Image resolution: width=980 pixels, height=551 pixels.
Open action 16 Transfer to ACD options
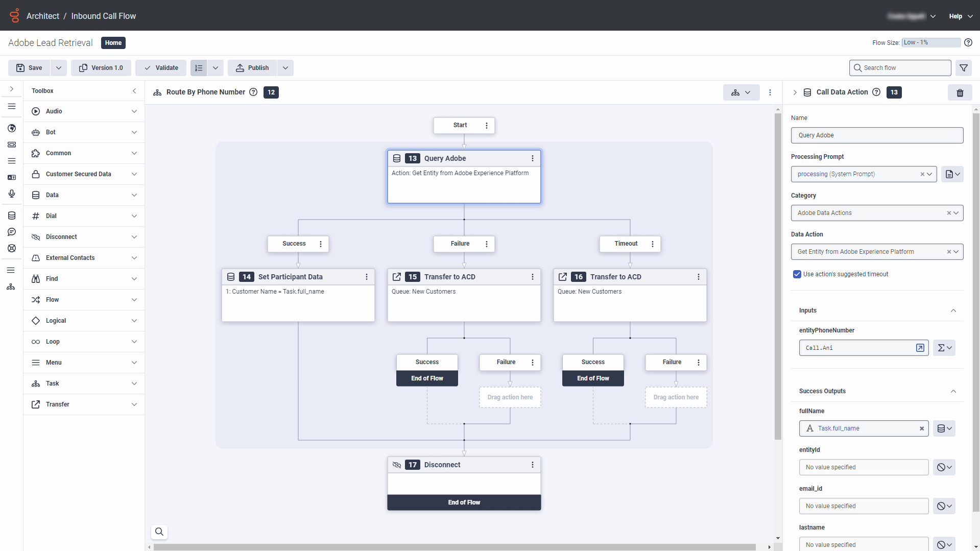(x=699, y=277)
